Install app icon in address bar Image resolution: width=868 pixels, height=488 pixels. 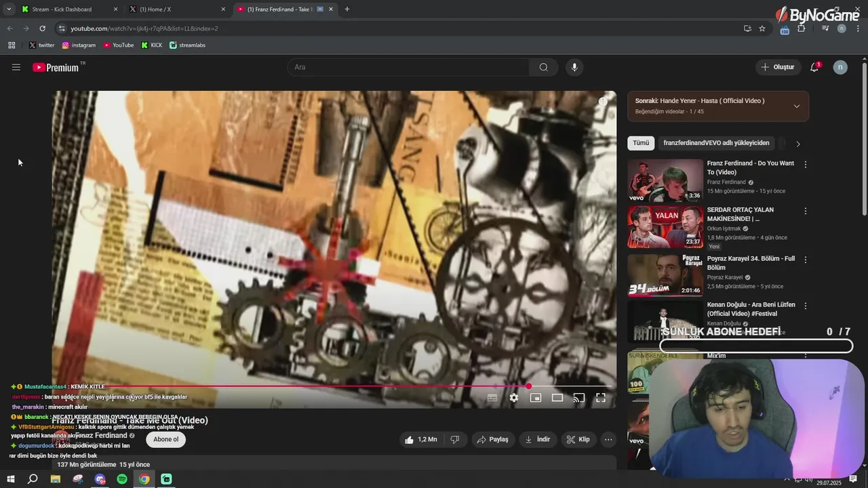click(747, 28)
